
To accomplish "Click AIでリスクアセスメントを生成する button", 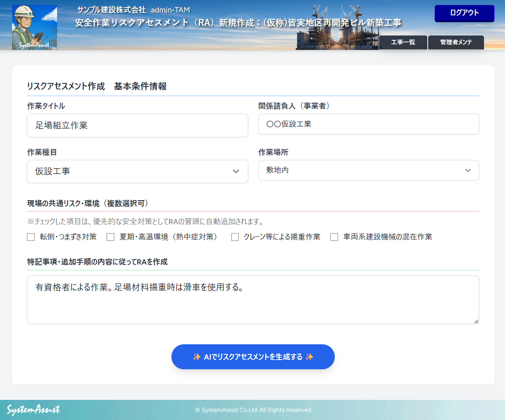I will pyautogui.click(x=253, y=357).
